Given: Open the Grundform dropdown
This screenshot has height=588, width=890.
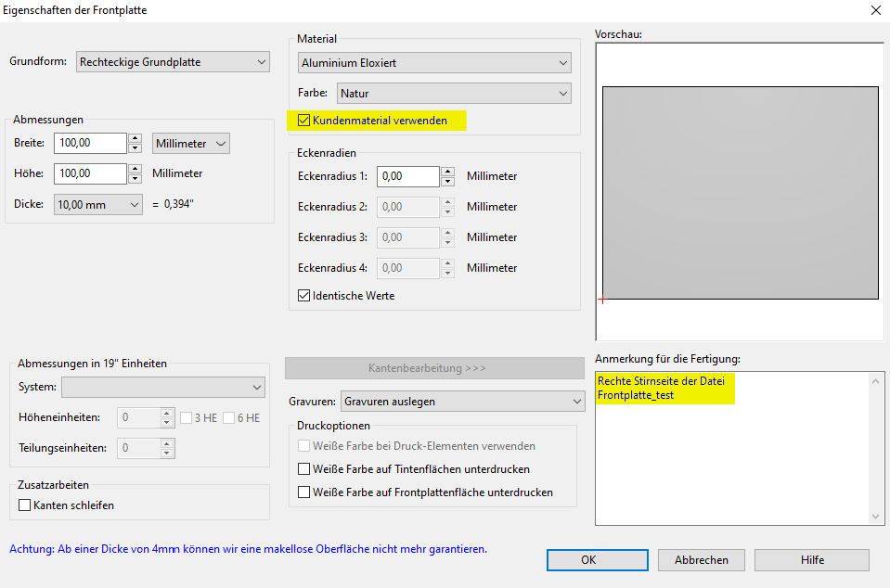Looking at the screenshot, I should click(173, 62).
